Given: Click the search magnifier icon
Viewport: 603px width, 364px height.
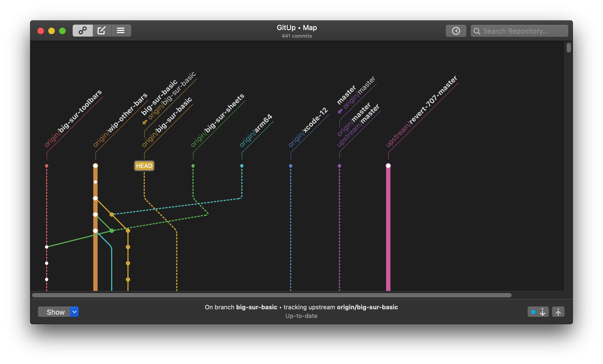Looking at the screenshot, I should [477, 31].
